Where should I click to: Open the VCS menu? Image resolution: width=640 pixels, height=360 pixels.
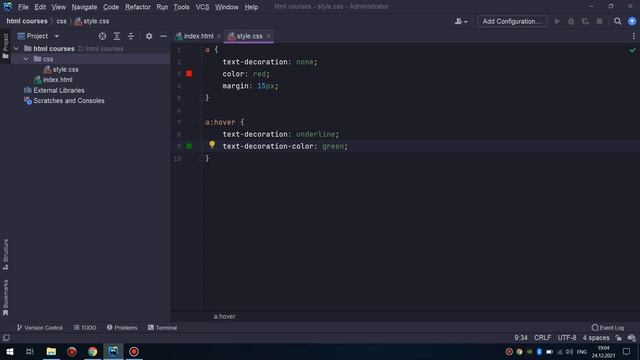202,7
